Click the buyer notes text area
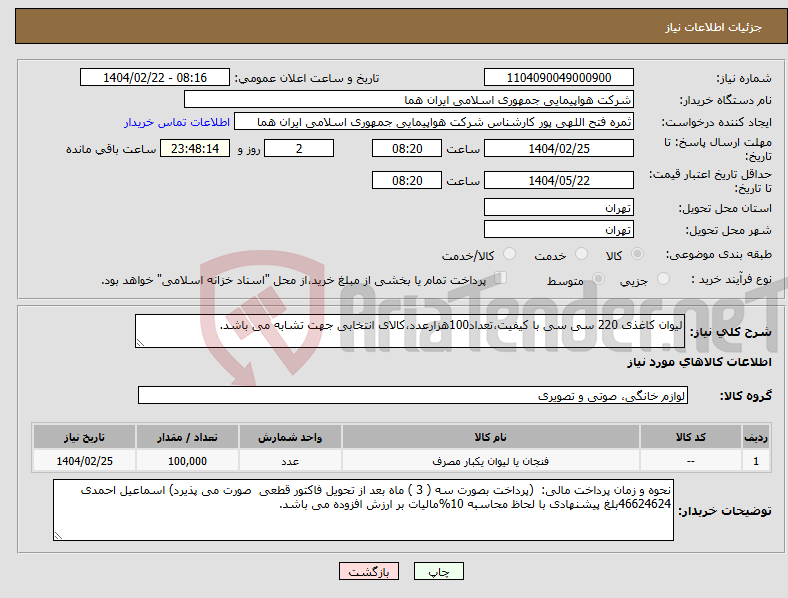This screenshot has width=788, height=598. tap(363, 510)
